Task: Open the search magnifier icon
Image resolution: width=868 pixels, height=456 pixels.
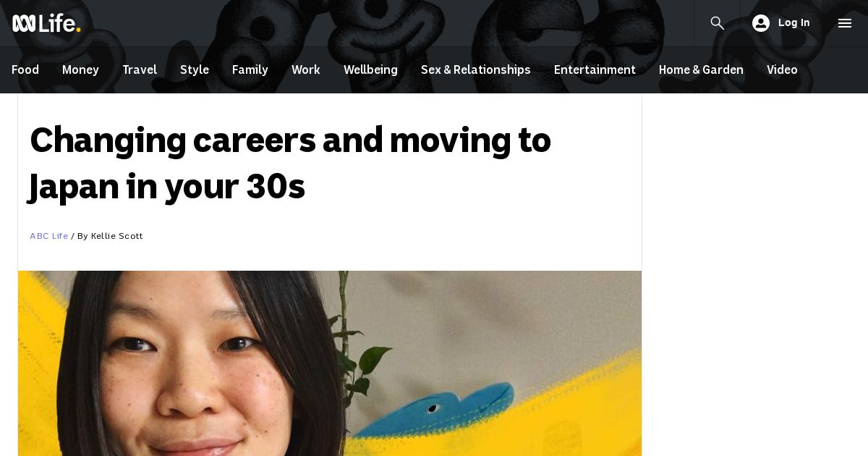Action: click(718, 23)
